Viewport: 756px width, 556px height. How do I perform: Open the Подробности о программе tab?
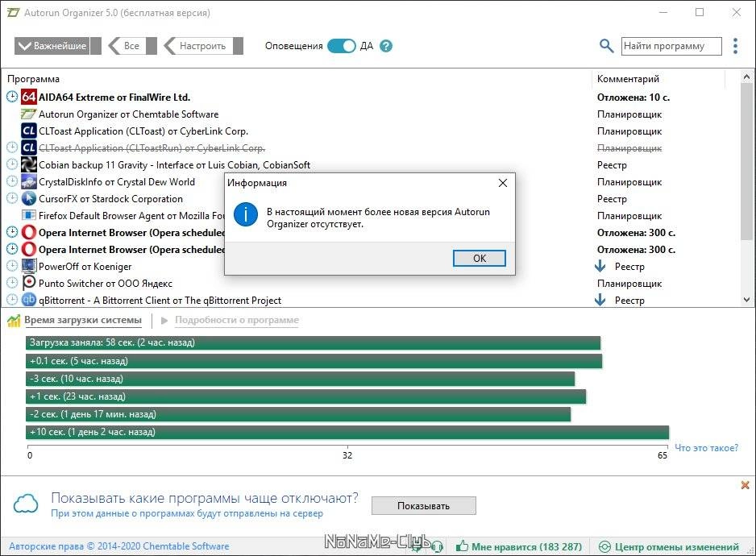[x=237, y=320]
